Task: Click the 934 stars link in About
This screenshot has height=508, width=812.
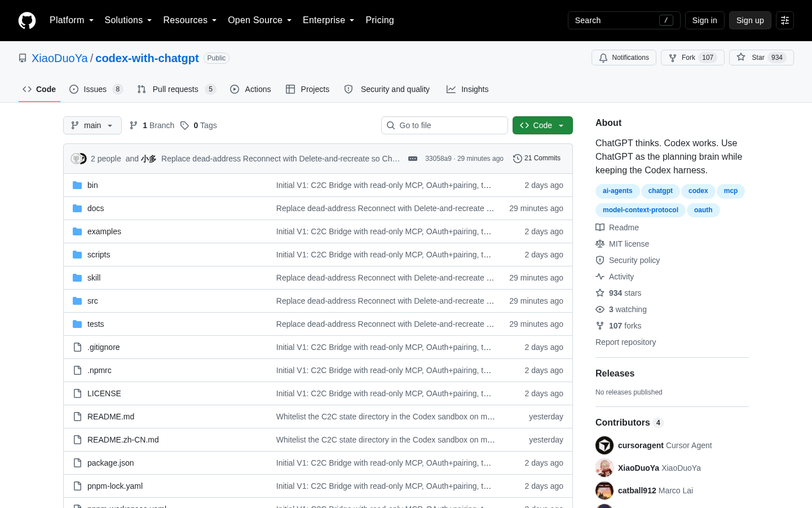Action: click(x=625, y=293)
